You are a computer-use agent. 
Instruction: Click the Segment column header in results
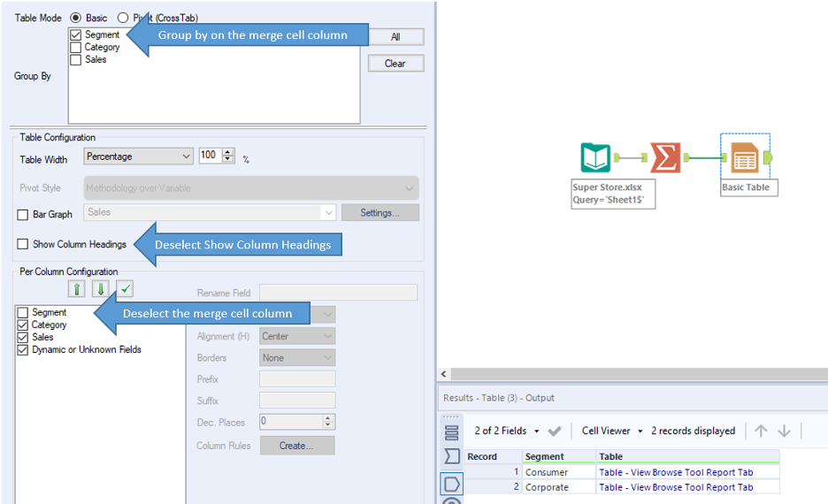pyautogui.click(x=559, y=456)
